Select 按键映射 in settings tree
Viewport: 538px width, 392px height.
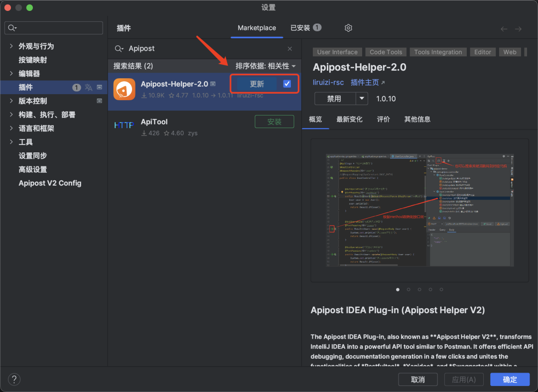[x=33, y=60]
